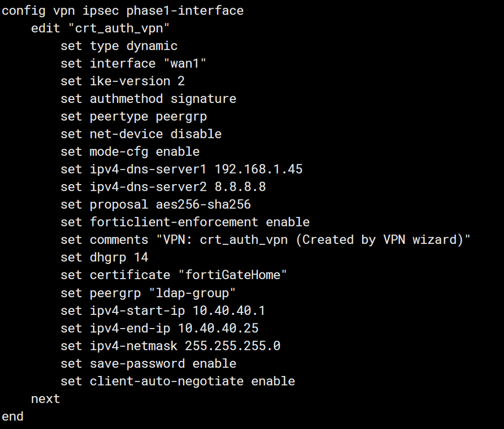The height and width of the screenshot is (429, 504).
Task: Click the comments text "Created by VPN wizard"
Action: coord(383,240)
